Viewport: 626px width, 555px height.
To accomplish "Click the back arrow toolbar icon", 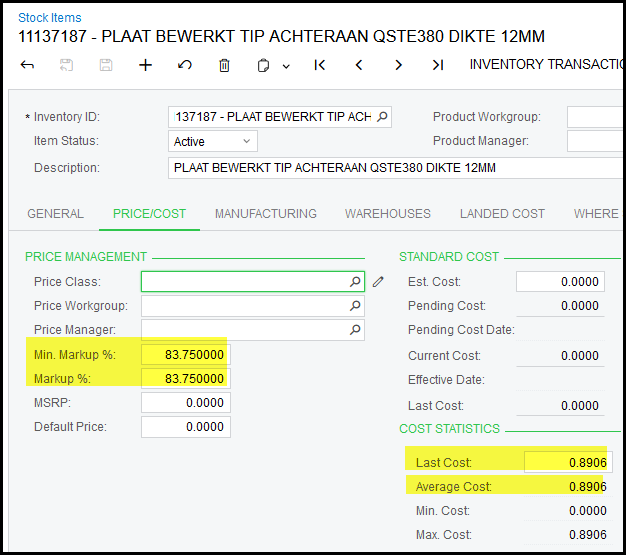I will click(27, 65).
